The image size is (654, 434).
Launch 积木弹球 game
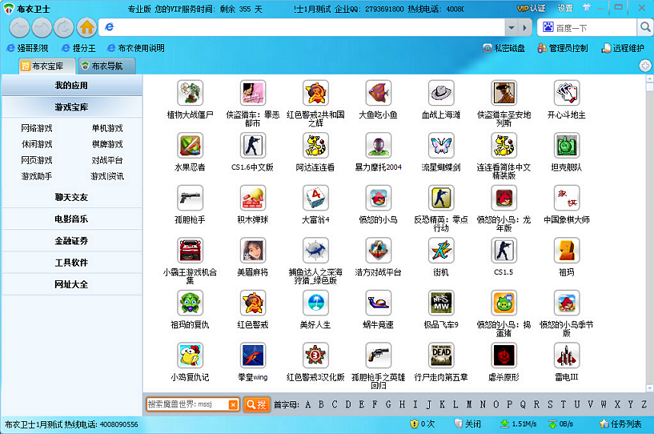point(252,198)
